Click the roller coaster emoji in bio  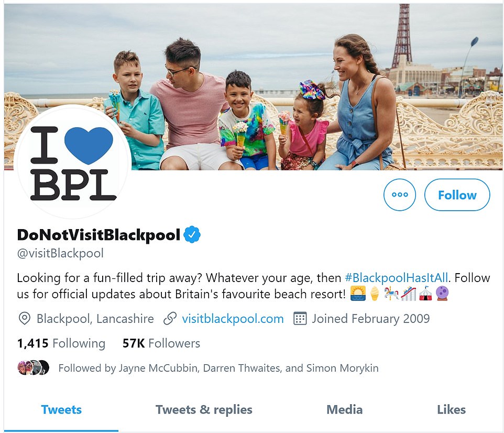(409, 295)
